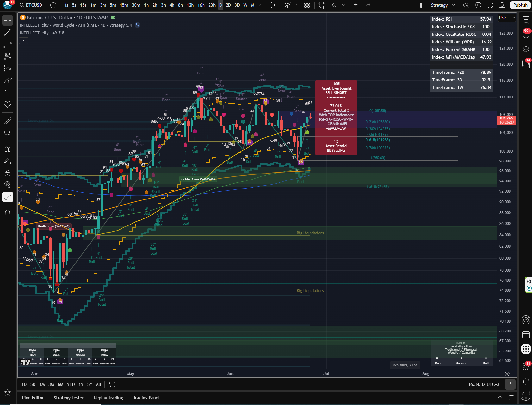Open the USD currency dropdown
532x405 pixels.
click(x=507, y=18)
